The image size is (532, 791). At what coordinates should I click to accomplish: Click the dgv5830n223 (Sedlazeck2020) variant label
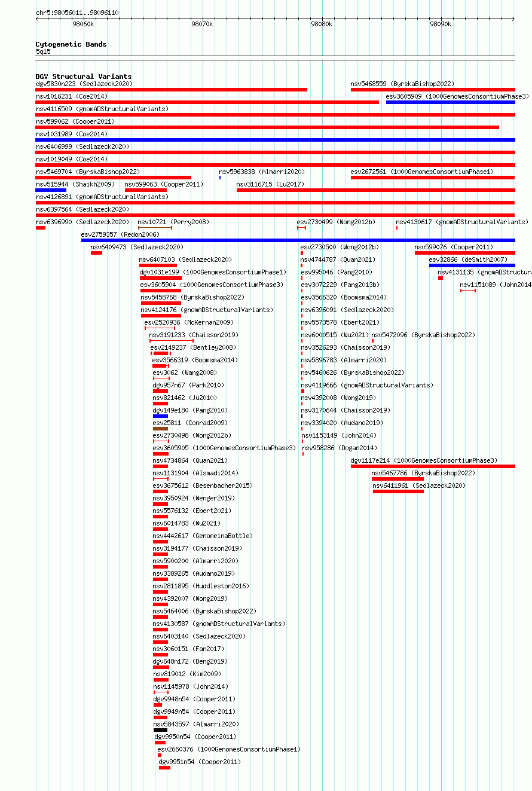point(84,84)
